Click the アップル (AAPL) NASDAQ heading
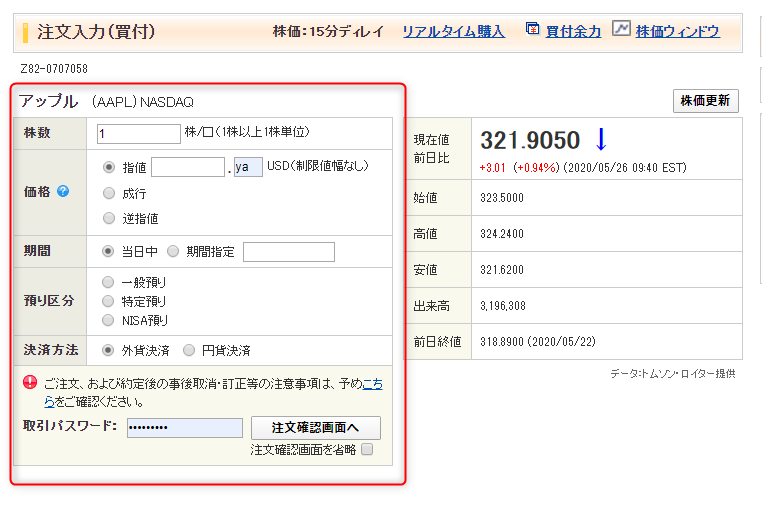 (106, 102)
